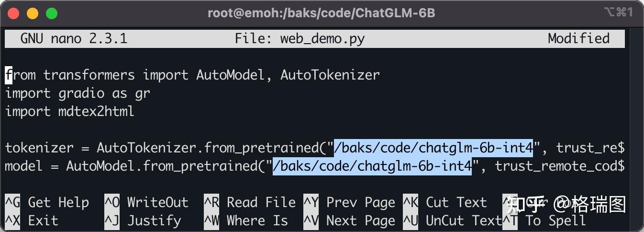
Task: Click the ^V Next Page shortcut
Action: 349,220
